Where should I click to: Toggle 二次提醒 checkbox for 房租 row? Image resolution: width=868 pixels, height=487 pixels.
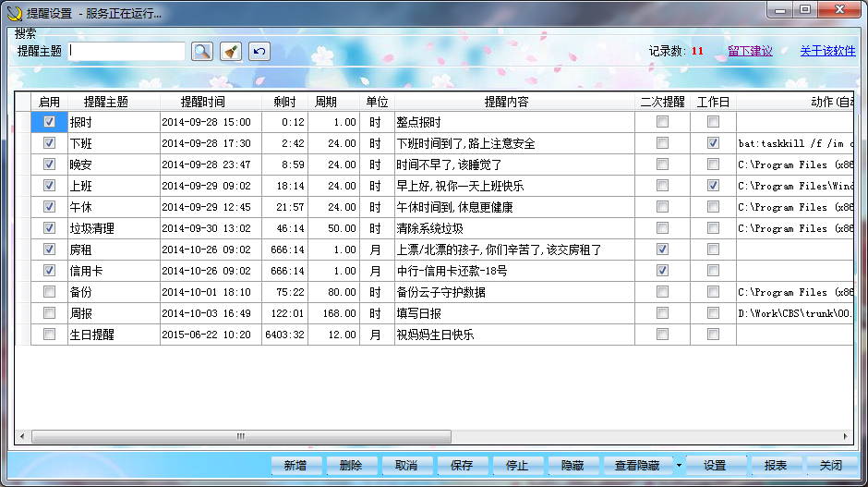tap(662, 250)
